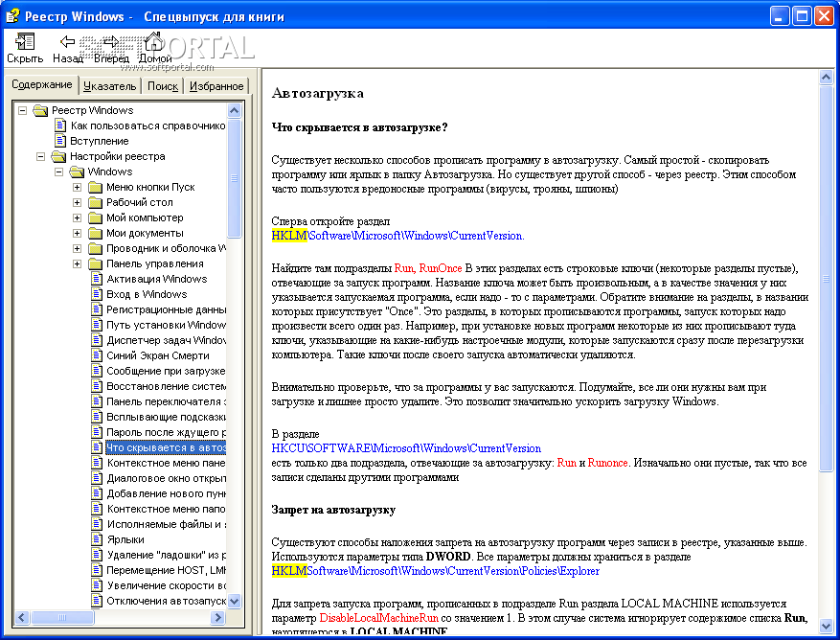Click the Скрыть (Hide) toolbar icon
The height and width of the screenshot is (640, 840).
[x=25, y=42]
